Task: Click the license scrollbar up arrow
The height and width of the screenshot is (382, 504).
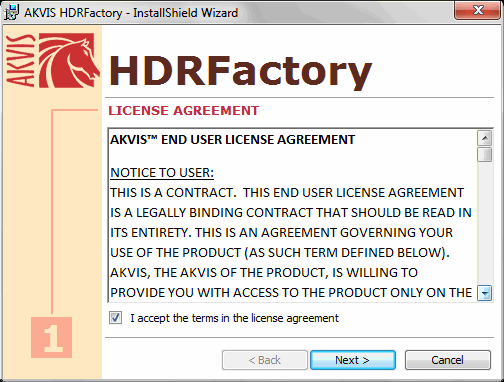Action: tap(485, 138)
